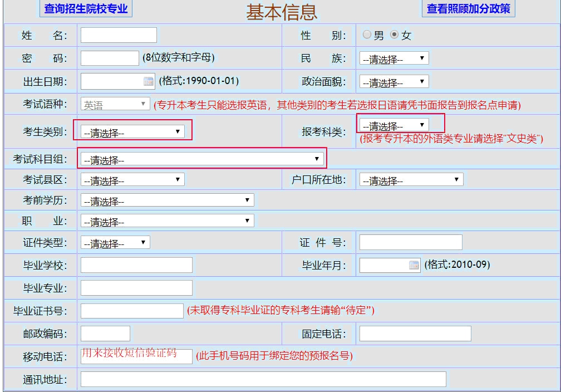This screenshot has height=392, width=561.
Task: Open calendar picker for 毕业年月
Action: [x=414, y=265]
